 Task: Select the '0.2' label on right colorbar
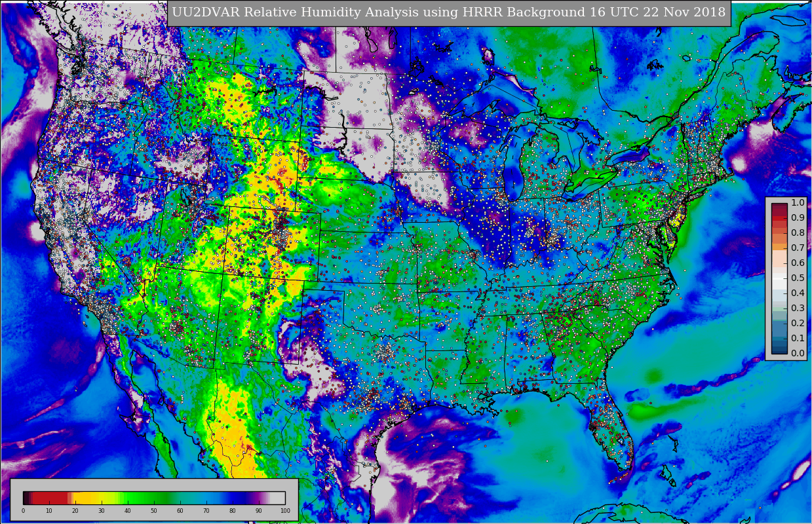[x=798, y=324]
